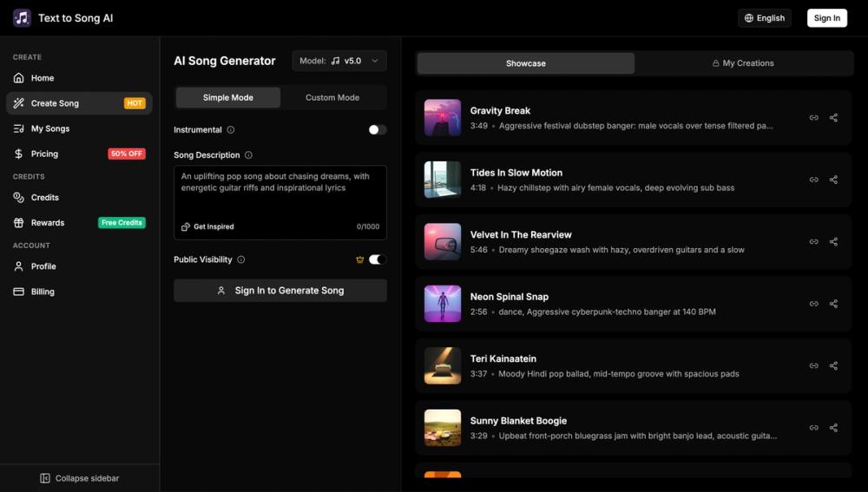Select the Showcase tab
868x492 pixels.
526,63
